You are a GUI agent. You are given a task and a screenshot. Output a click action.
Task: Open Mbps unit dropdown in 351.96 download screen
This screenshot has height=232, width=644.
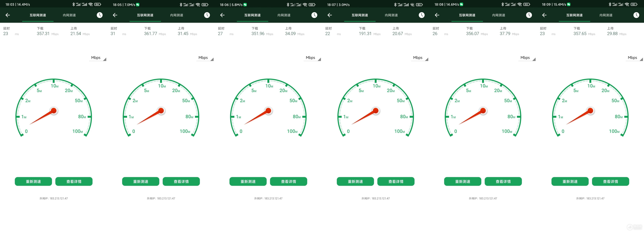(312, 58)
